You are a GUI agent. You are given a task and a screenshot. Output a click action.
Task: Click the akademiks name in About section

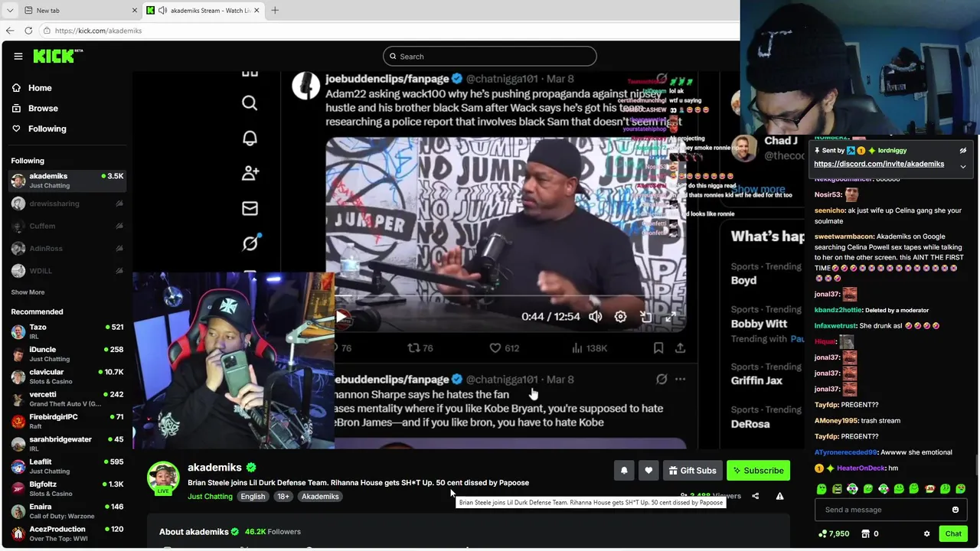click(207, 531)
